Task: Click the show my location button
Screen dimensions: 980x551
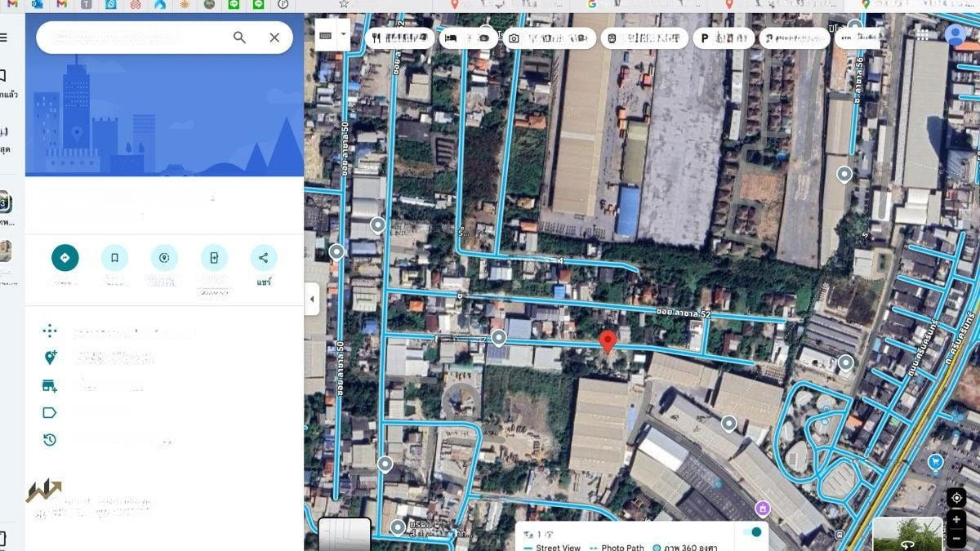Action: pos(955,498)
